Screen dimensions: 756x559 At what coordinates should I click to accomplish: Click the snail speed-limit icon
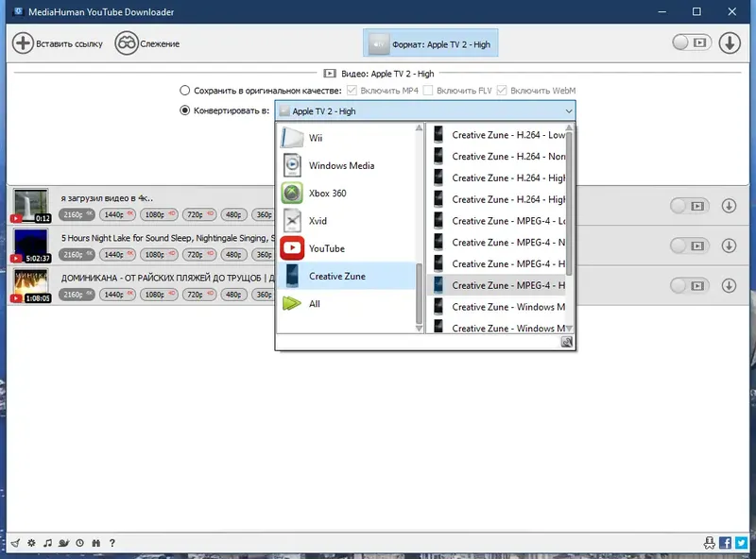coord(63,543)
